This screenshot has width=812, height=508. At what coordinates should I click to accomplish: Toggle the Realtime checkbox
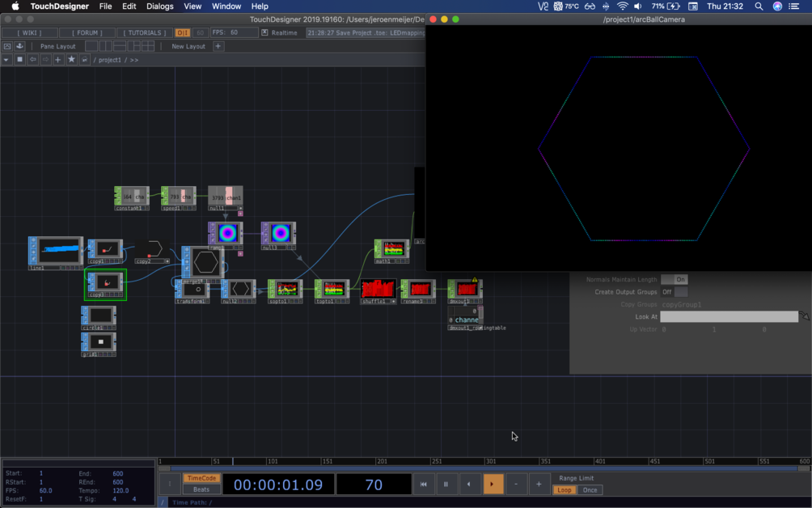point(264,33)
